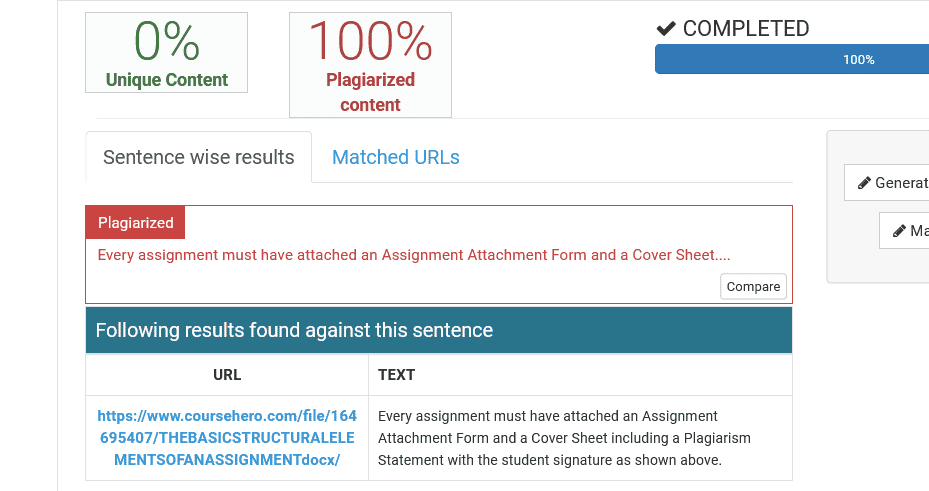Click the COMPLETED status text
The image size is (929, 491).
[x=746, y=28]
